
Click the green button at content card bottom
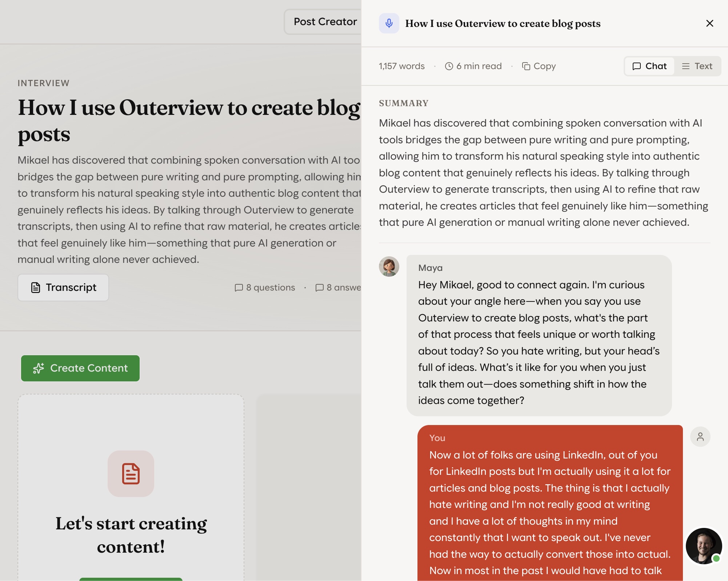(x=131, y=579)
